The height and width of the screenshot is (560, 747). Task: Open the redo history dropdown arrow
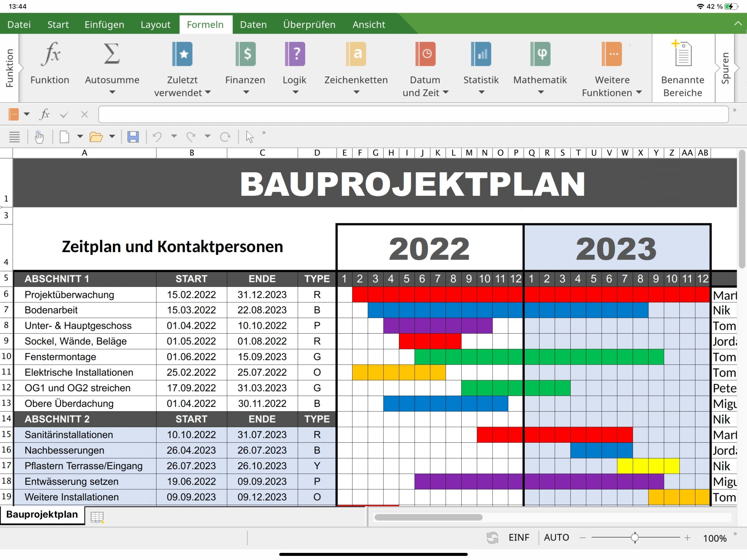pyautogui.click(x=208, y=136)
